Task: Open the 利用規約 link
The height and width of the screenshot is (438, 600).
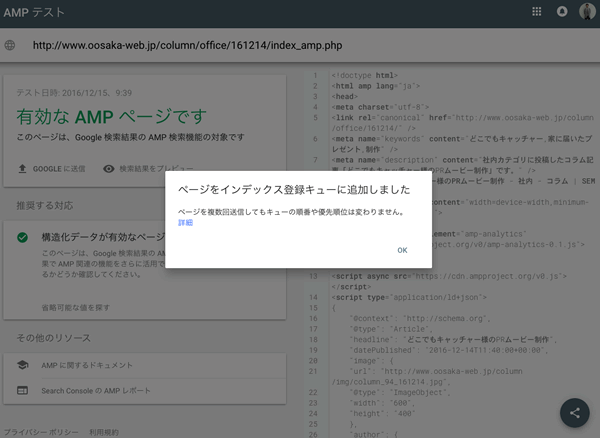Action: click(104, 432)
